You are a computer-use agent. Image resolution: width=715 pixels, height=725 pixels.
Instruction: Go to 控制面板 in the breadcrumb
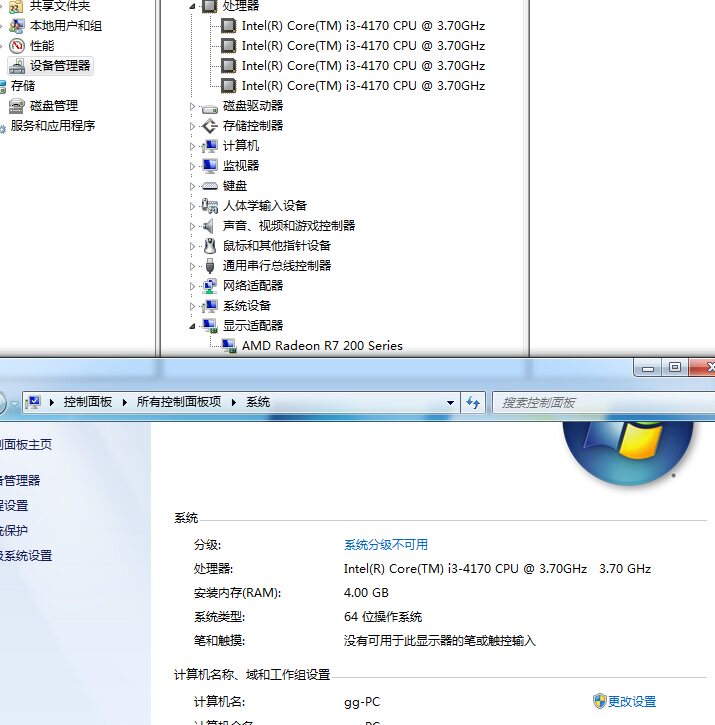pos(88,402)
